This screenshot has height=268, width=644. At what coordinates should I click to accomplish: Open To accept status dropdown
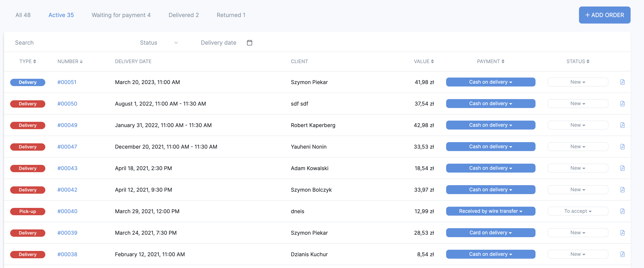(x=578, y=211)
